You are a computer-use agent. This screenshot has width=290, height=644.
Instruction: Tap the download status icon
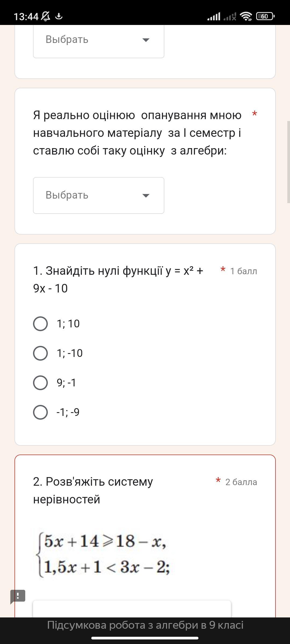click(x=59, y=16)
